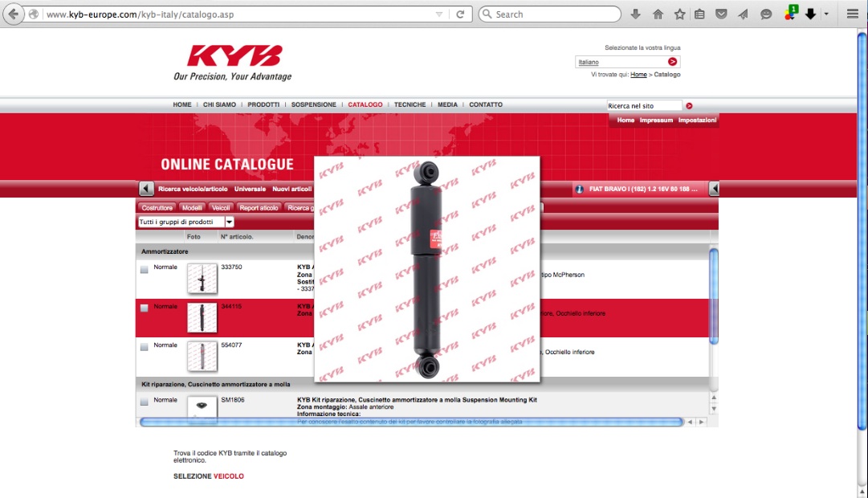Viewport: 868px width, 498px height.
Task: Click the article list horizontal scrollbar
Action: (x=411, y=422)
